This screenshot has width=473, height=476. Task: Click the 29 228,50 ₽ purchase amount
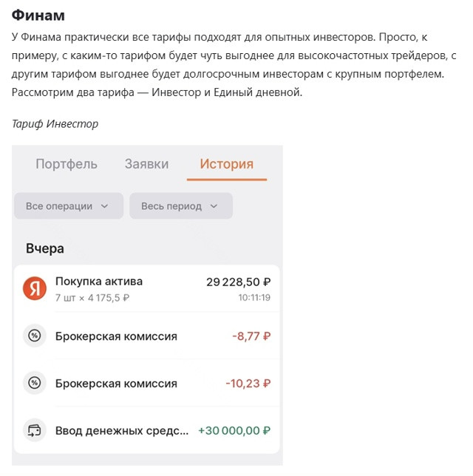pyautogui.click(x=238, y=282)
